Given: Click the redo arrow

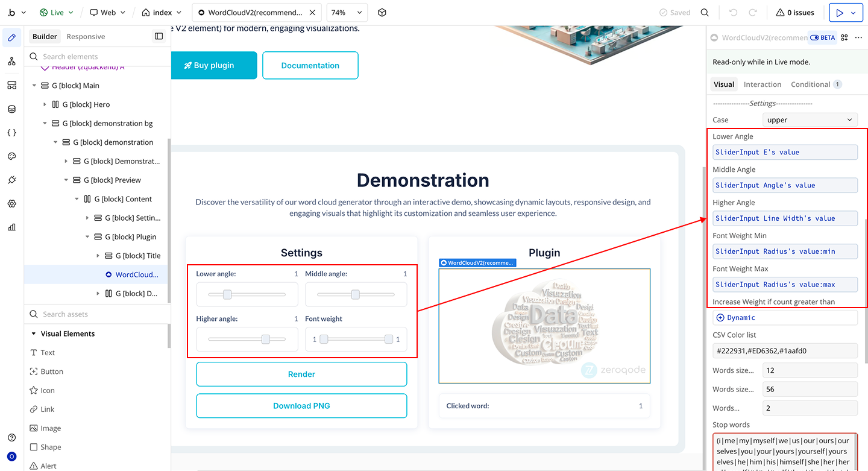Looking at the screenshot, I should tap(753, 13).
